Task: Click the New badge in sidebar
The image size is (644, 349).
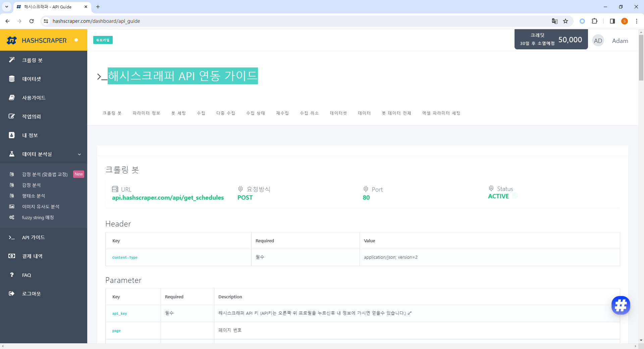Action: [x=79, y=174]
